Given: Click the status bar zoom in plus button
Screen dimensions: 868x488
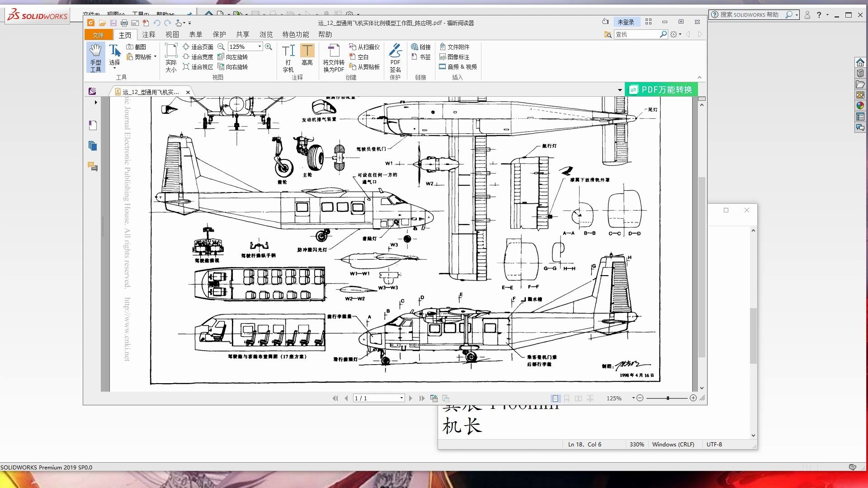Looking at the screenshot, I should [x=693, y=398].
